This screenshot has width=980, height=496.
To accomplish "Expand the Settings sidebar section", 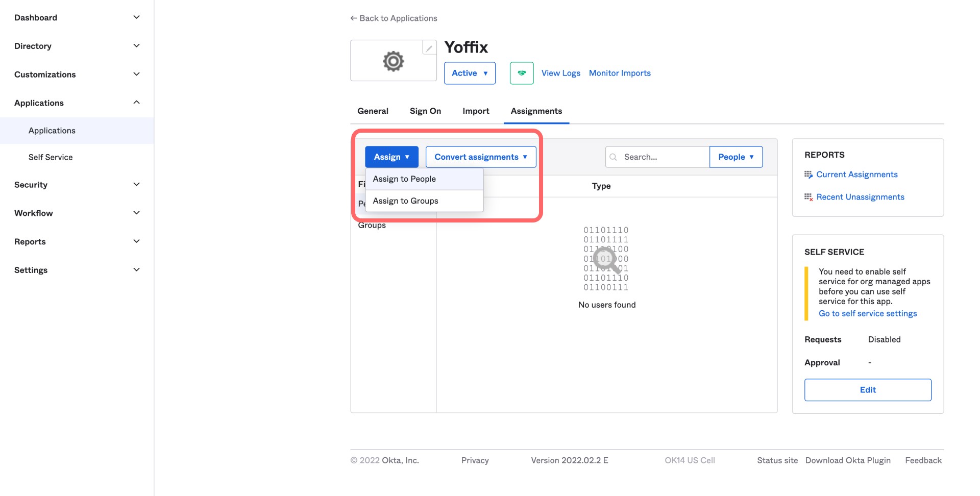I will (x=136, y=270).
